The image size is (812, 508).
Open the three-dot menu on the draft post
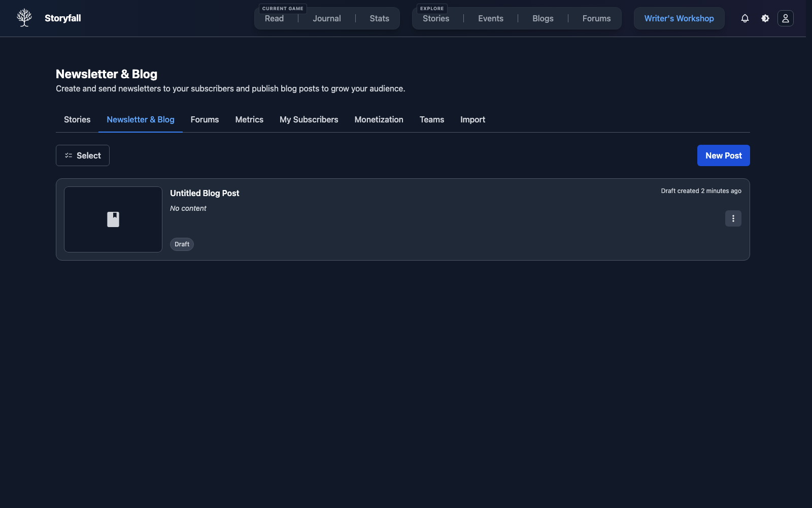[733, 218]
